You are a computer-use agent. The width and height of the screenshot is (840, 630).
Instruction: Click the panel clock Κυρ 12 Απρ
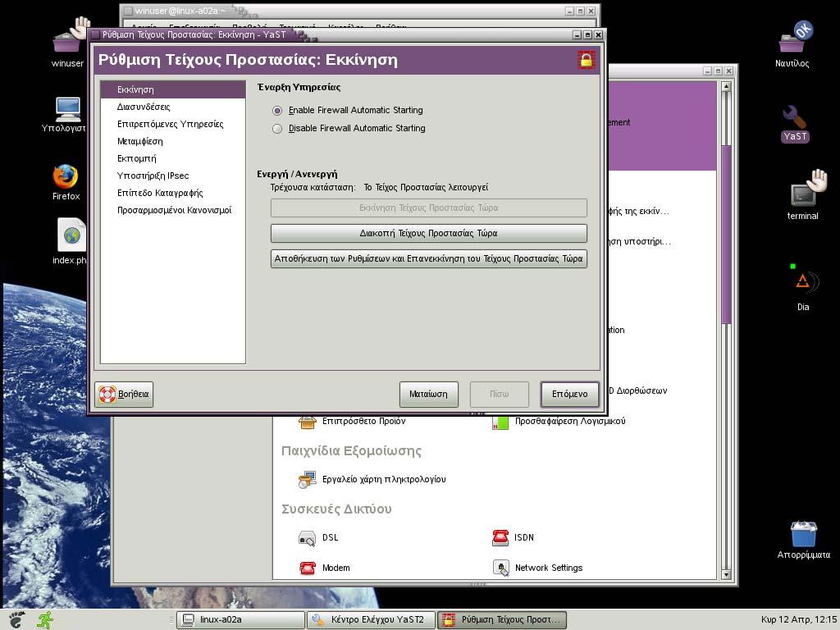798,620
